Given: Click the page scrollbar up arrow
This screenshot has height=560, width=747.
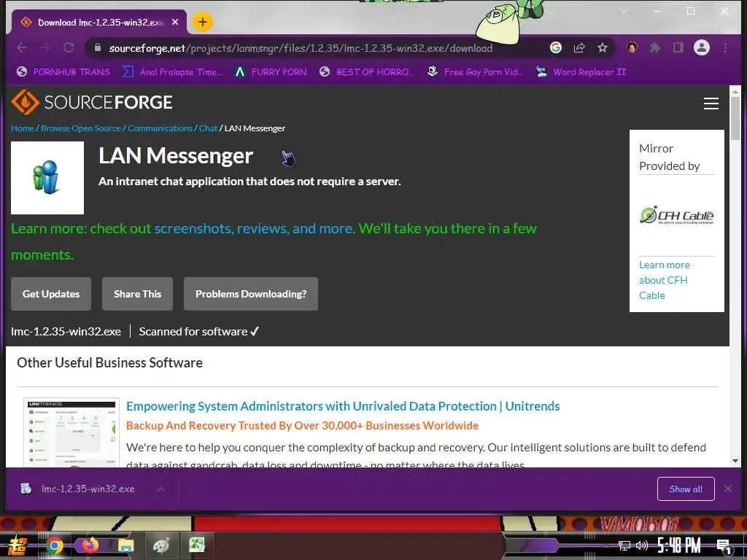Looking at the screenshot, I should 735,91.
